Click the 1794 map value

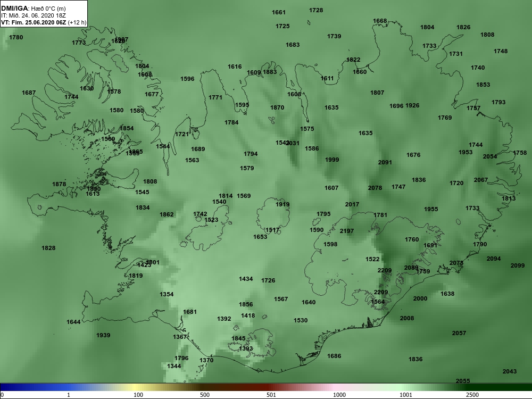click(251, 154)
